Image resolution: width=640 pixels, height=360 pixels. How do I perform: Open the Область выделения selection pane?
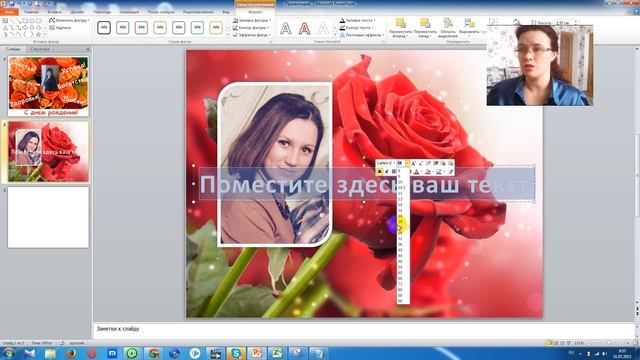click(447, 28)
